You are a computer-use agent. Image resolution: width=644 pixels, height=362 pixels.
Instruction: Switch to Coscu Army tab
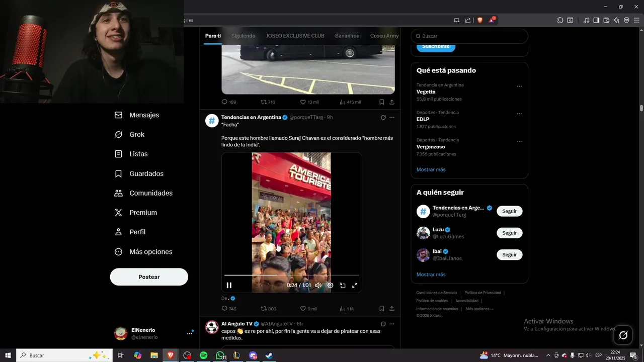point(384,36)
